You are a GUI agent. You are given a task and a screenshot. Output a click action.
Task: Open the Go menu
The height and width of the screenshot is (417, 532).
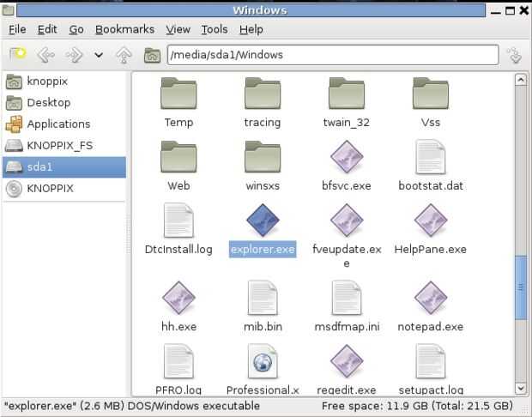76,29
